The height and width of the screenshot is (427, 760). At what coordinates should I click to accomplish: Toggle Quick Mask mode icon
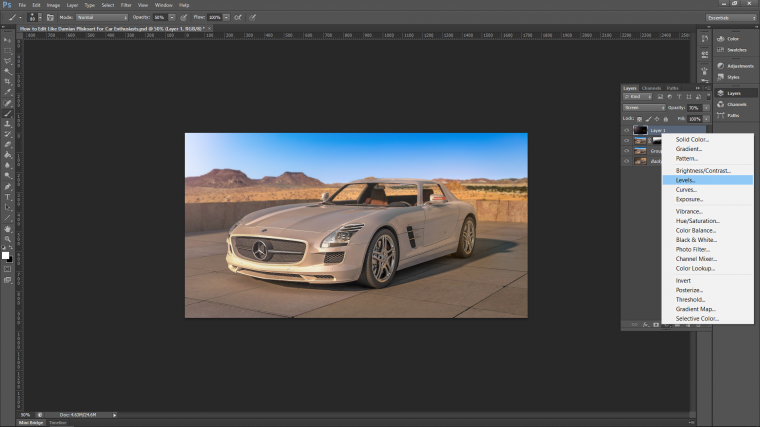[x=7, y=269]
